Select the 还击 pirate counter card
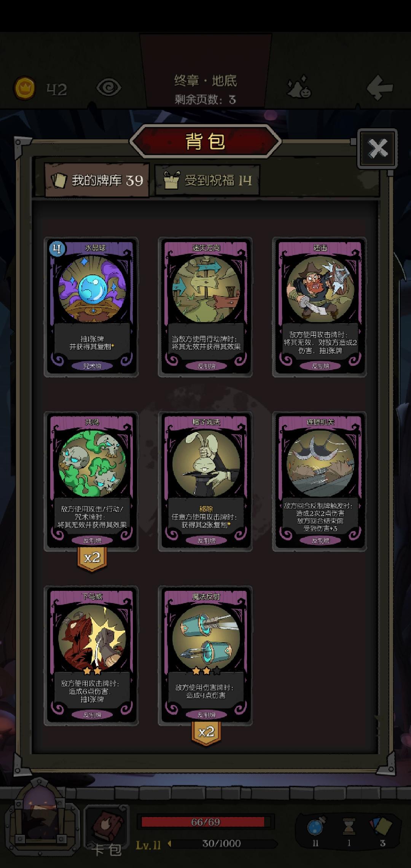 click(x=320, y=307)
